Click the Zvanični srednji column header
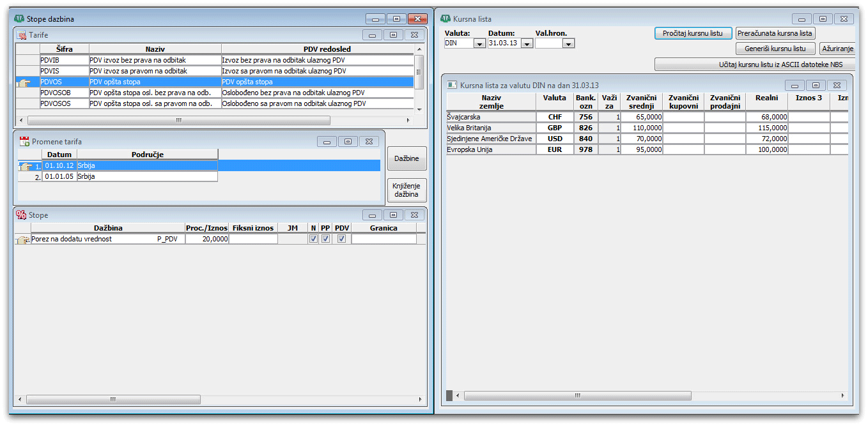868x426 pixels. click(x=641, y=102)
